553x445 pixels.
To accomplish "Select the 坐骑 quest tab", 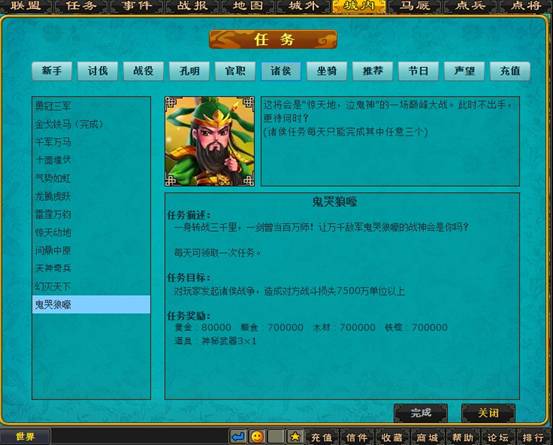I will tap(327, 71).
